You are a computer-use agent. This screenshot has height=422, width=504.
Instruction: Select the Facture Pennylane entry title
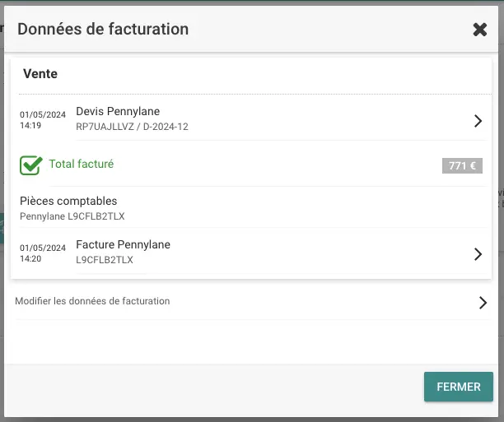click(x=123, y=244)
